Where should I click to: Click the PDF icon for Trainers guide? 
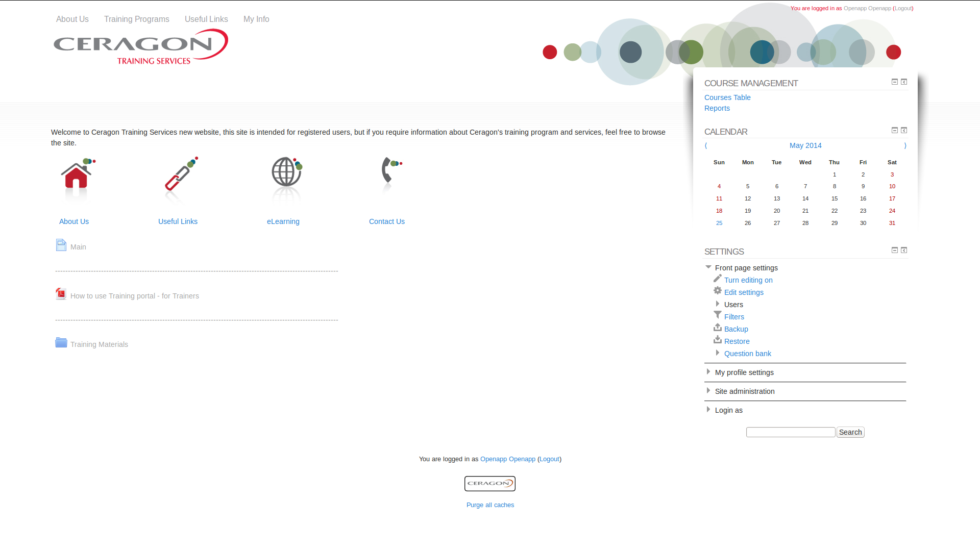click(61, 294)
